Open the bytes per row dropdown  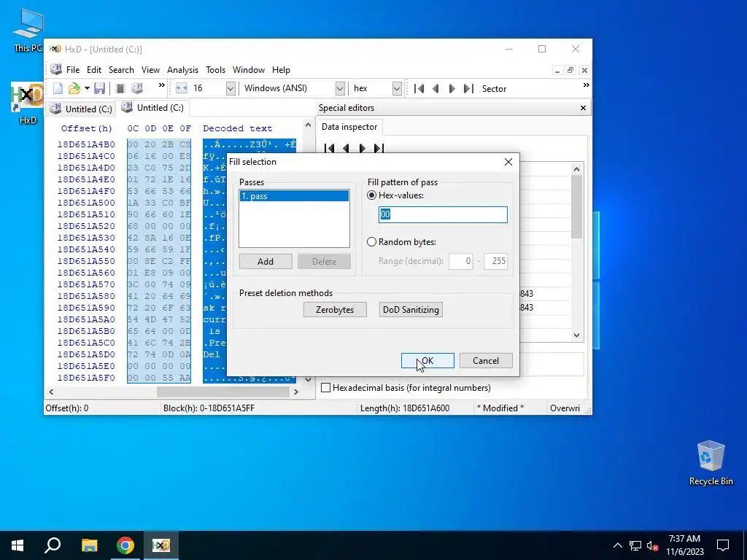tap(231, 88)
